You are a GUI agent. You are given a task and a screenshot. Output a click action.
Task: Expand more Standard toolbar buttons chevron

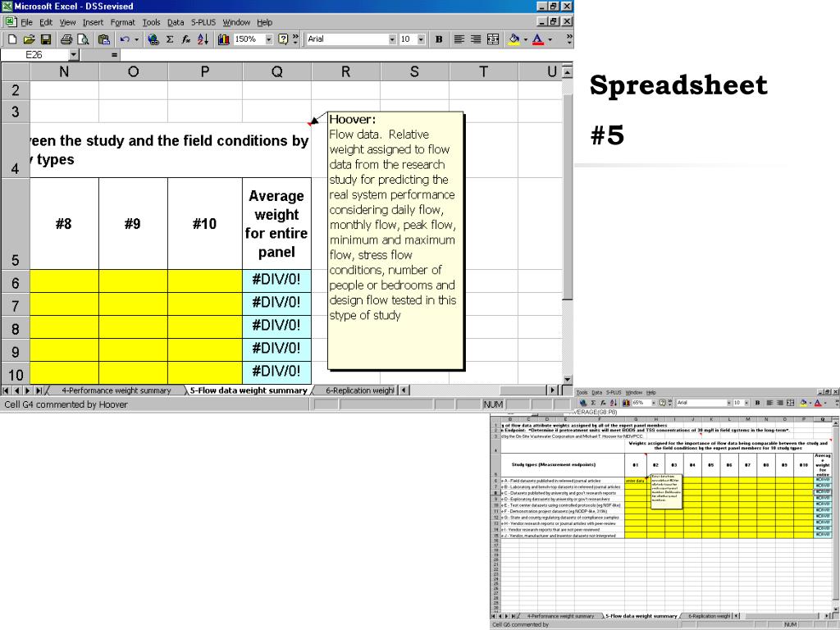[x=295, y=39]
